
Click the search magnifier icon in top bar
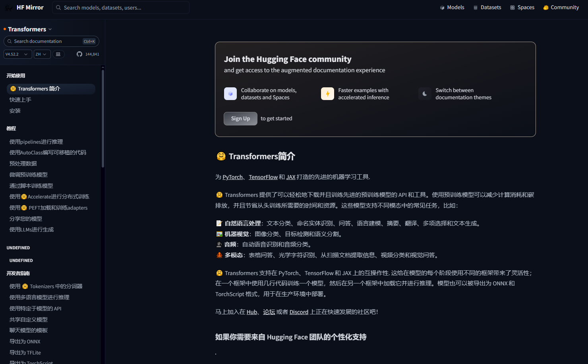click(x=58, y=8)
